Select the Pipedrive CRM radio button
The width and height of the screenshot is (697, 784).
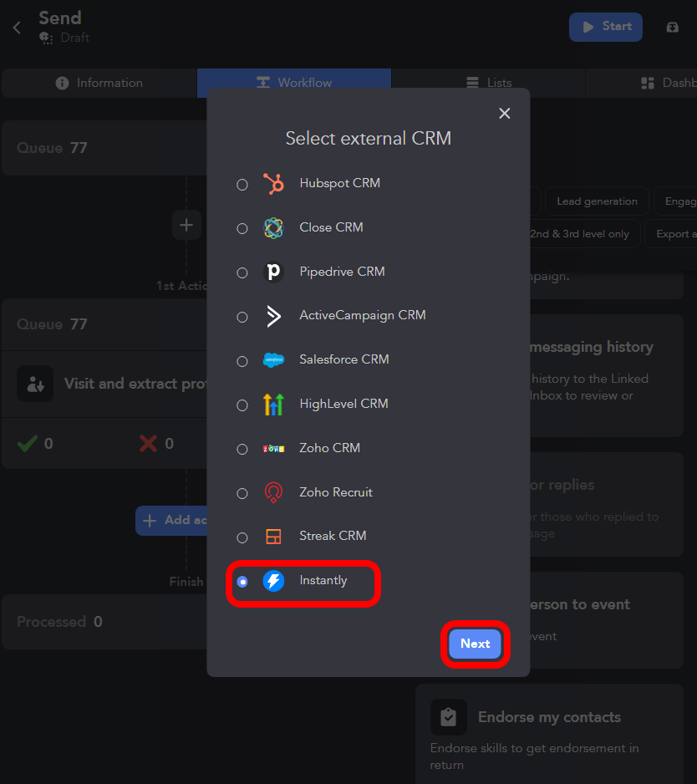[x=242, y=273]
